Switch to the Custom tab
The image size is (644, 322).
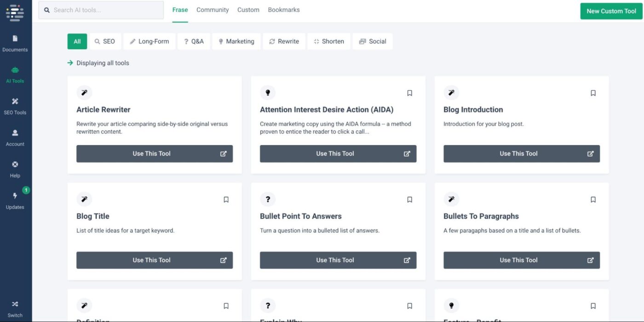[x=248, y=10]
